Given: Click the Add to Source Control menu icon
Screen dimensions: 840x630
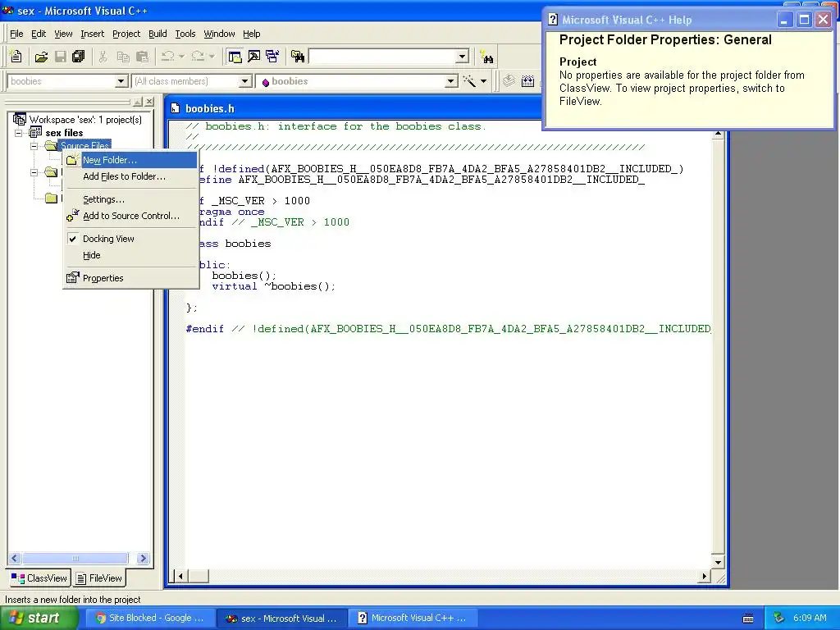Looking at the screenshot, I should (73, 216).
